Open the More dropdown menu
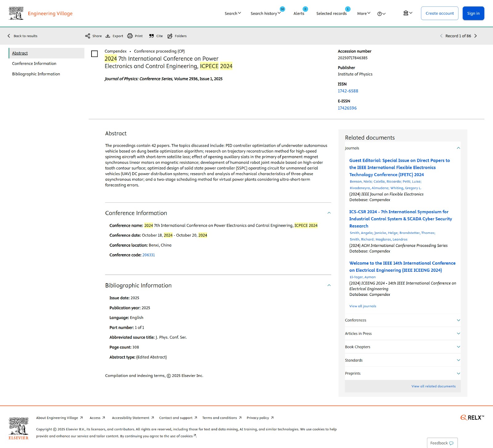493x448 pixels. click(x=364, y=13)
